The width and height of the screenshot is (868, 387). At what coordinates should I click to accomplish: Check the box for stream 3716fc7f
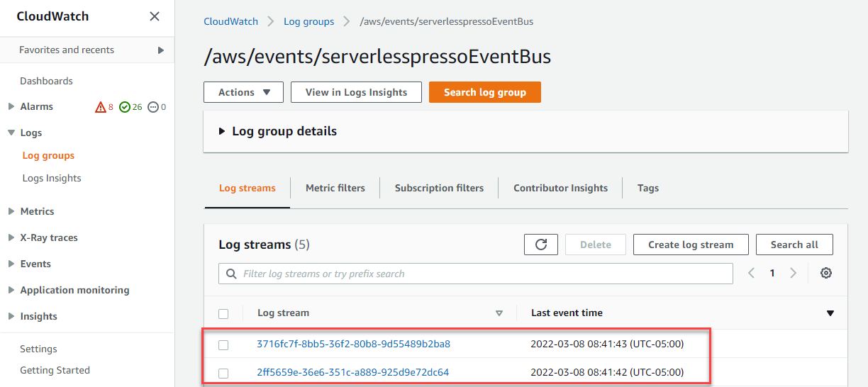pos(223,344)
